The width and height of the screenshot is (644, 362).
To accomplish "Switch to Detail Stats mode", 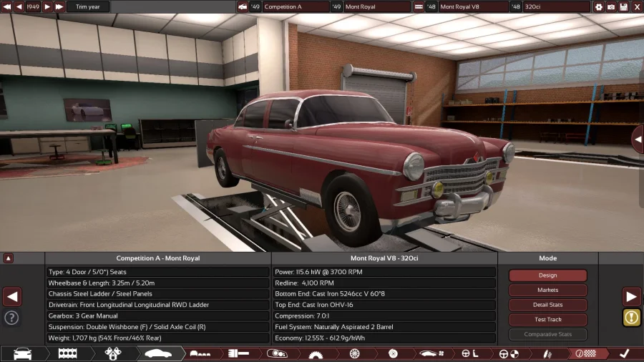I will click(547, 305).
